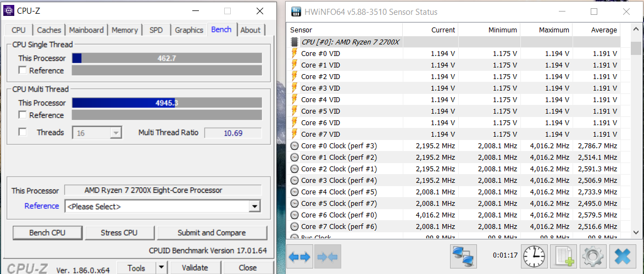Viewport: 644px width, 274px height.
Task: Click the clock icon for Core #0 Clock
Action: 295,146
